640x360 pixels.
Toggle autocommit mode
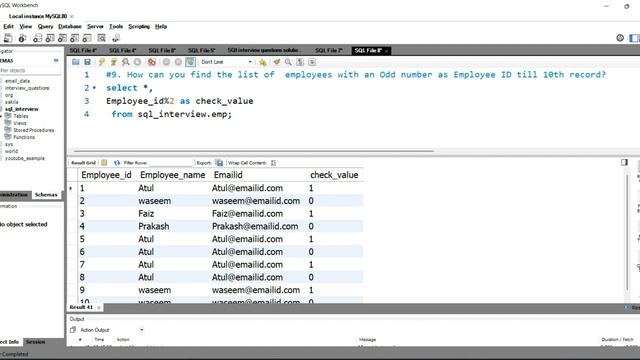click(190, 62)
